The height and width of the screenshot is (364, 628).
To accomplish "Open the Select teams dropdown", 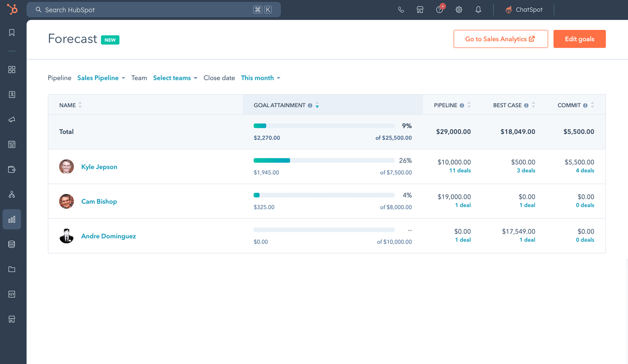I will pos(175,78).
